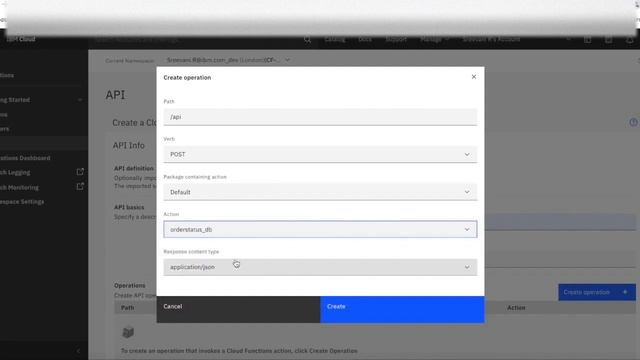Open the Response content type dropdown

tap(320, 267)
